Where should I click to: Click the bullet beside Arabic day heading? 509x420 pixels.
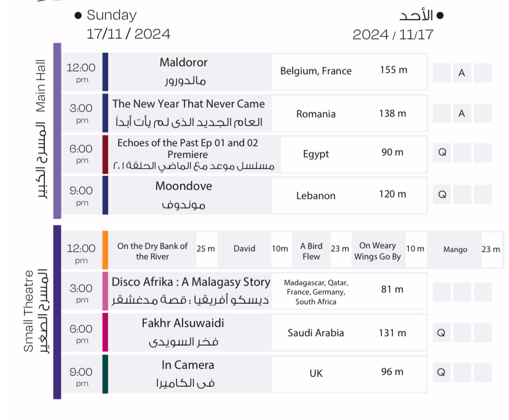[440, 15]
